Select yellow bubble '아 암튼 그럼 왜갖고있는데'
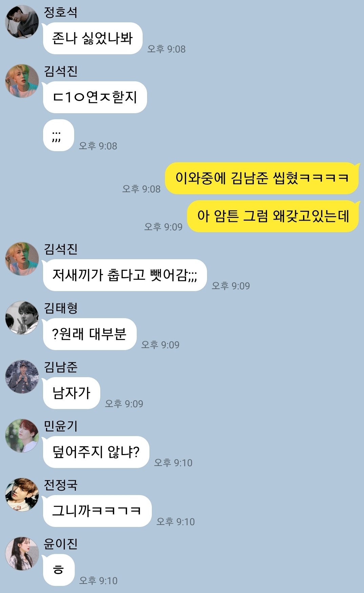 click(273, 216)
